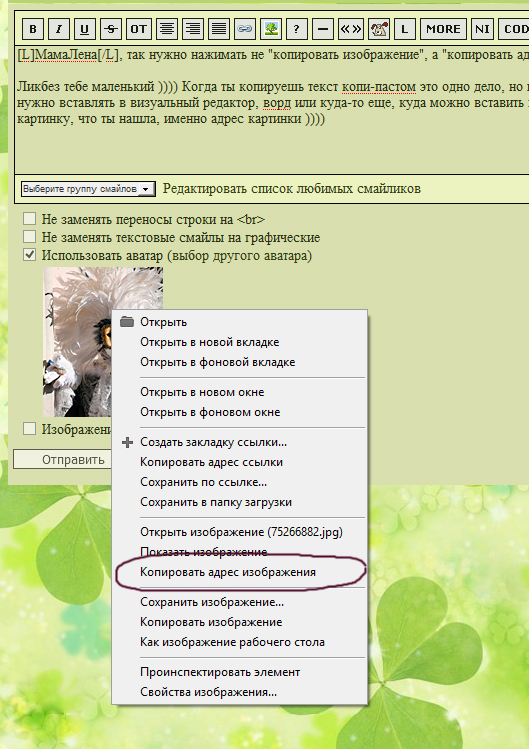Toggle the 'Изображение' checkbox
Screen dimensions: 529x749
point(30,428)
